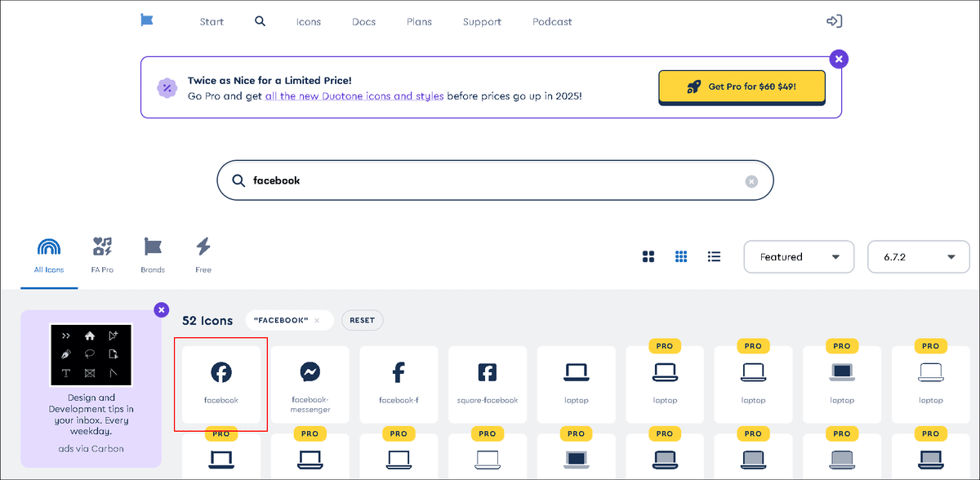Filter by Brands tab
This screenshot has height=480, width=980.
coord(153,256)
